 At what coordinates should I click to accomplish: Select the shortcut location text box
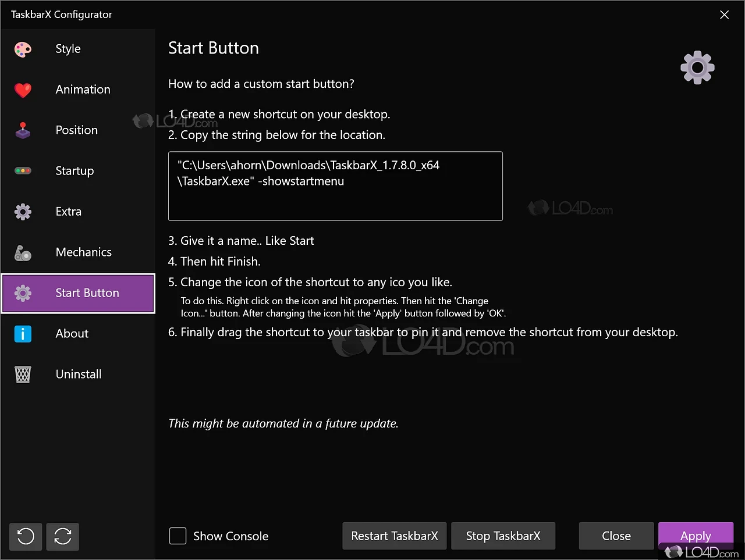(x=335, y=186)
